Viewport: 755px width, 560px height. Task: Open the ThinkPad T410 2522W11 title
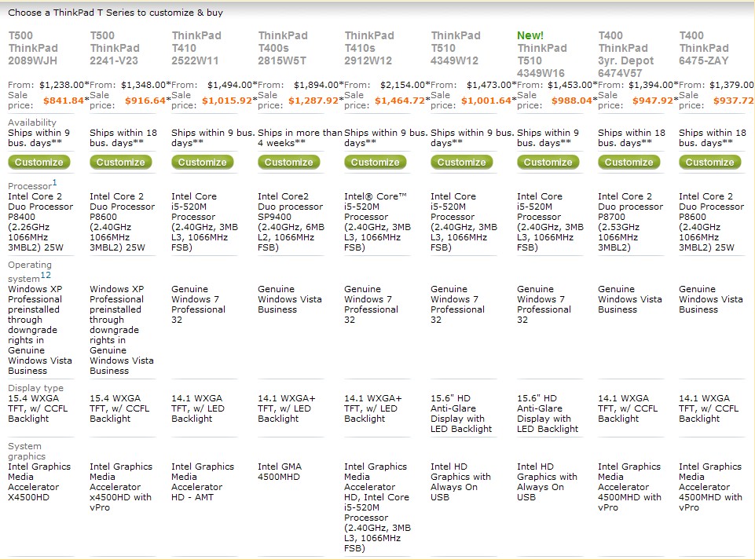tap(196, 48)
